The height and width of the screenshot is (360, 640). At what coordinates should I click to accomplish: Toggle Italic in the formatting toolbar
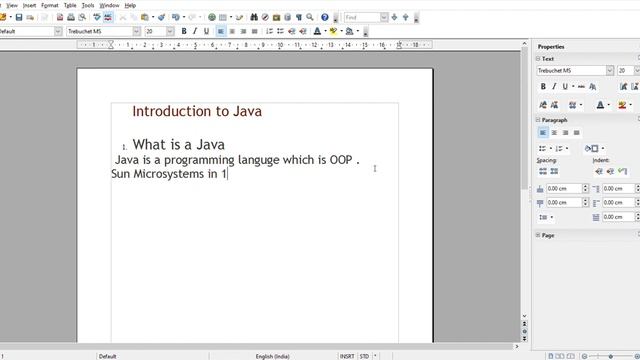pos(195,31)
